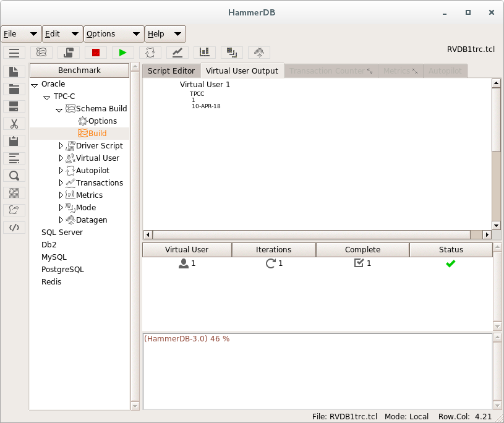Click the Paste clipboard sidebar icon
504x423 pixels.
pyautogui.click(x=14, y=141)
